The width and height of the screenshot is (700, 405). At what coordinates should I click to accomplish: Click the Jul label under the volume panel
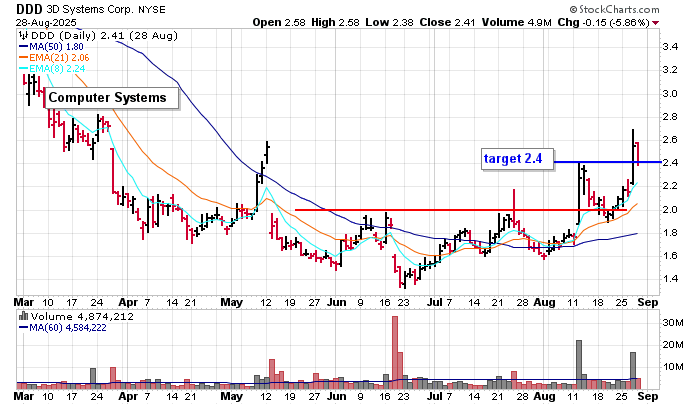click(434, 396)
